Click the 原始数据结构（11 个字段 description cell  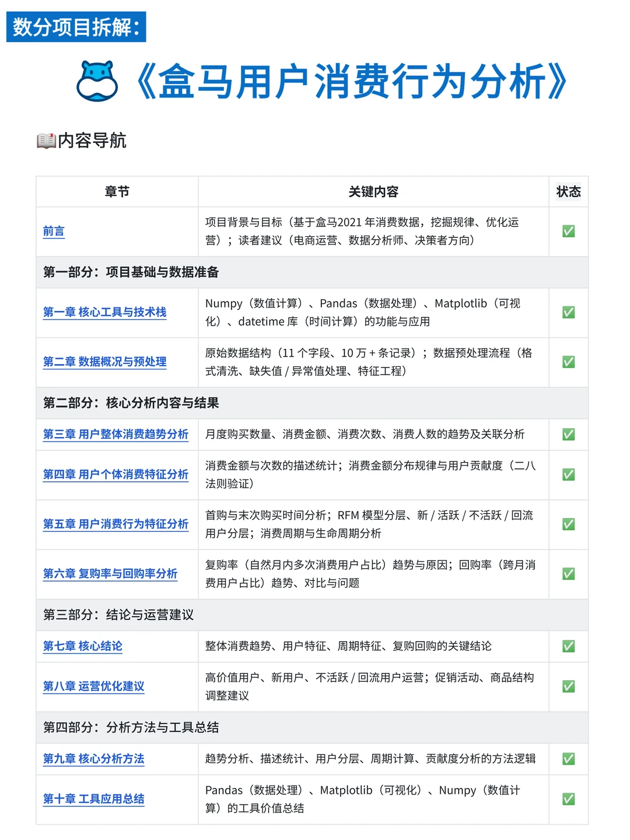[373, 362]
